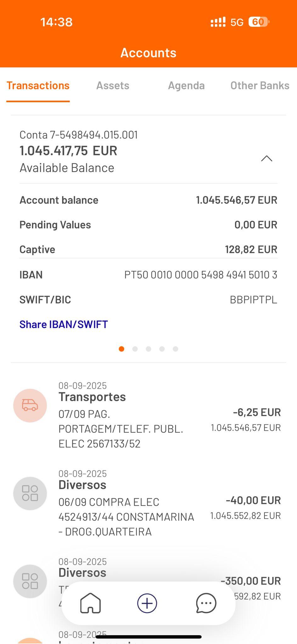
Task: Switch to the Assets tab
Action: pos(113,86)
